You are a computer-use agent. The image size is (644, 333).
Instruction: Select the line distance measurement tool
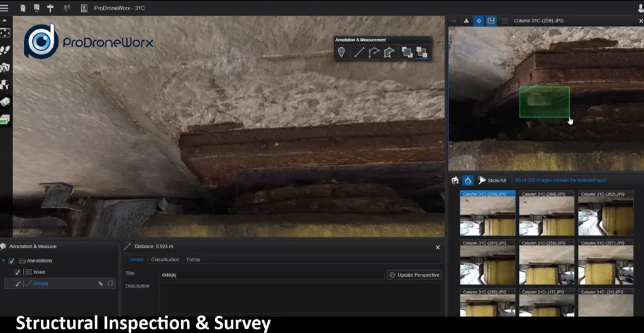[359, 53]
